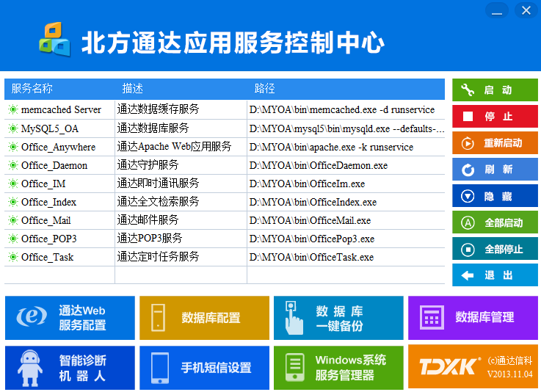The image size is (541, 392).
Task: Open the 数据库一键备份 tile
Action: [338, 318]
